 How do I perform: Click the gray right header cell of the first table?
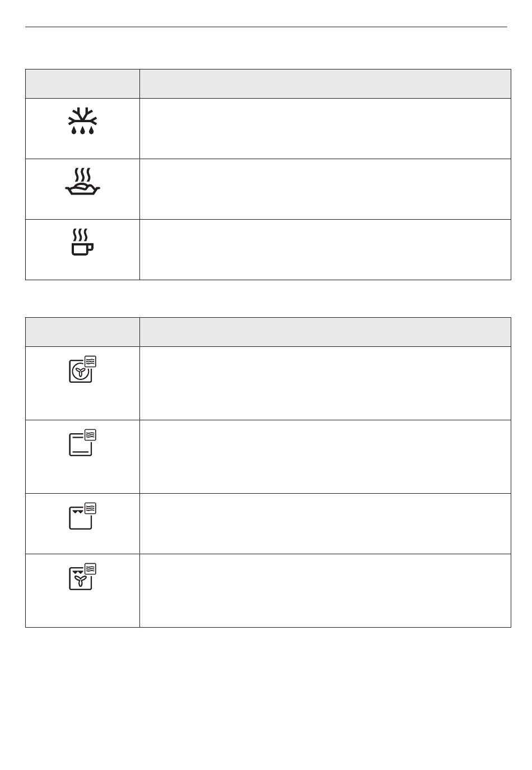(x=325, y=84)
